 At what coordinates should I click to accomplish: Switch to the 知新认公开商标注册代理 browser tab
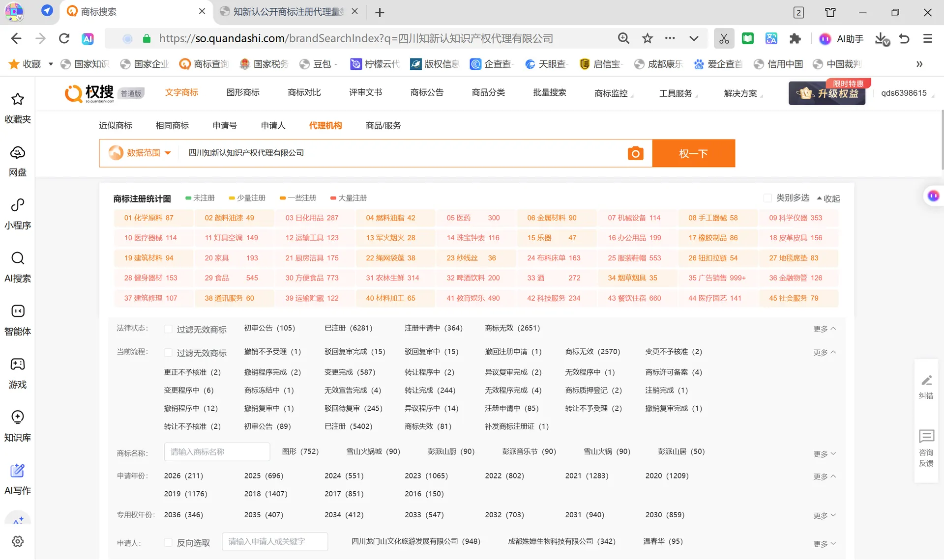pos(289,12)
